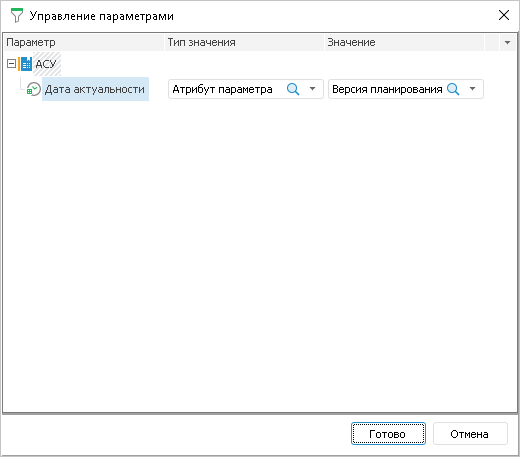
Task: Click inside the Атрибут параметра text field
Action: pos(222,89)
